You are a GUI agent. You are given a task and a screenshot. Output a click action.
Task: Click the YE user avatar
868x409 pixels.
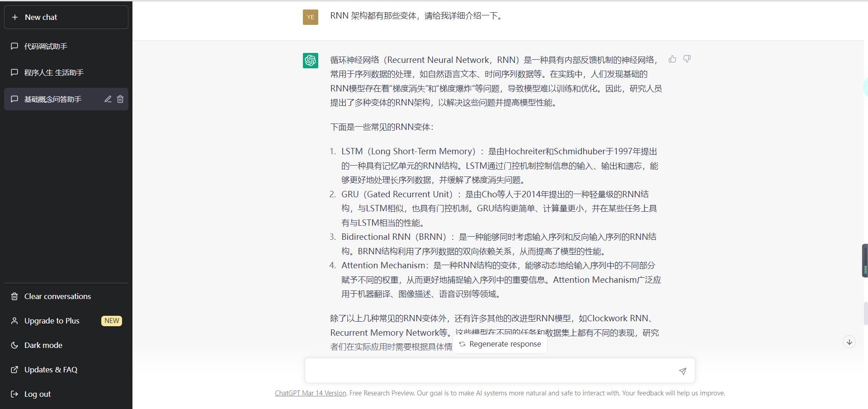[x=311, y=17]
